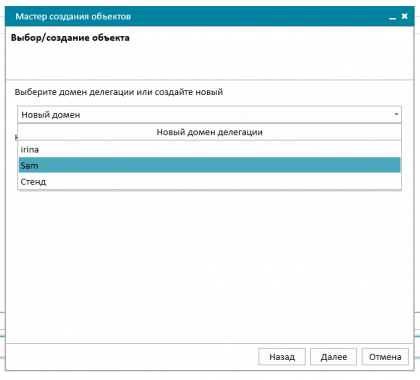
Task: Select the highlighted Sam domain entry
Action: (209, 165)
